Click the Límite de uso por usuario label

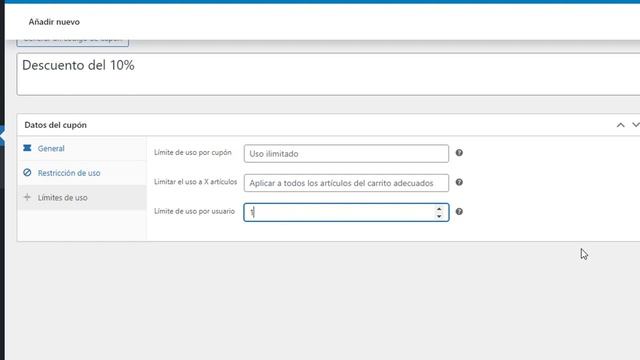coord(194,211)
